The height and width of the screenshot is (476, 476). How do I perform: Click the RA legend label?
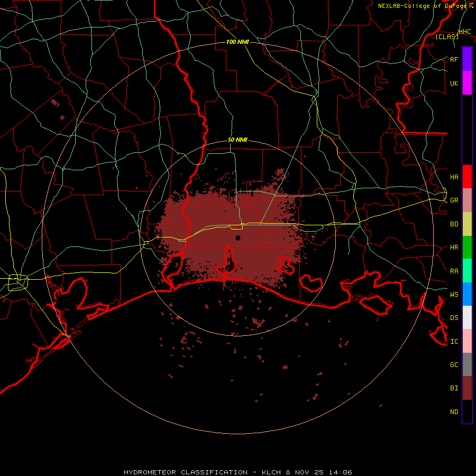pyautogui.click(x=454, y=271)
